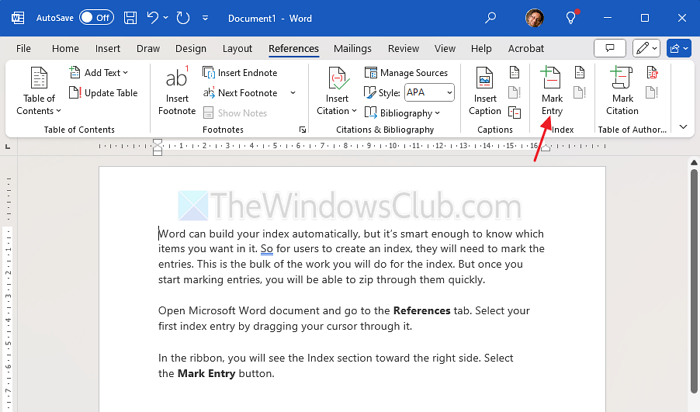Click the Update Table of Figures icon

tap(514, 92)
